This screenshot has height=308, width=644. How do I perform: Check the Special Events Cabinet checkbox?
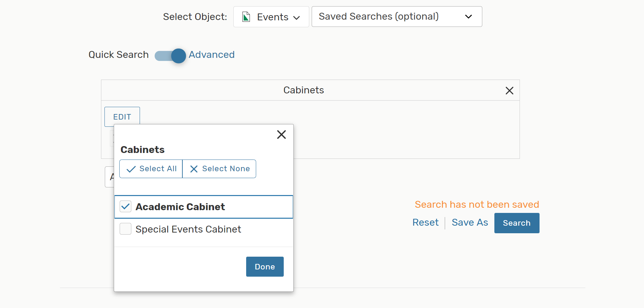coord(125,229)
